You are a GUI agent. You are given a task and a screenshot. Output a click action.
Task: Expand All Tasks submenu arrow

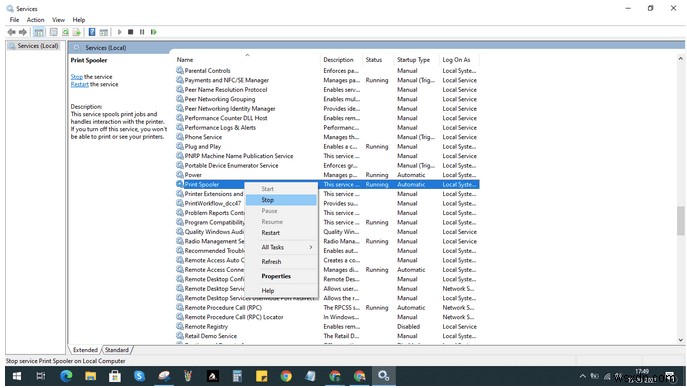point(311,247)
